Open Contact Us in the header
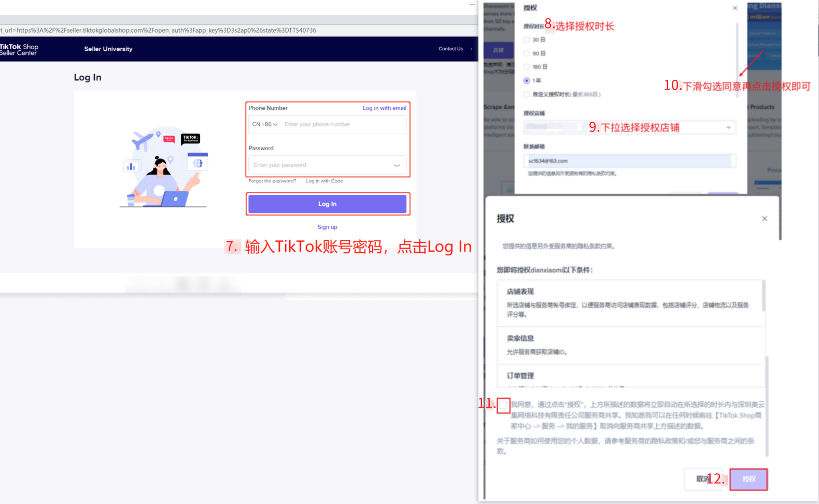The image size is (819, 504). [450, 49]
